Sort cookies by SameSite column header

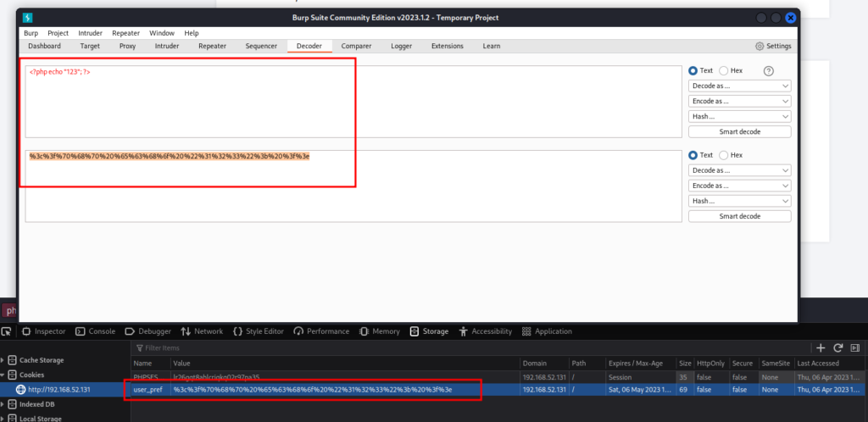(x=776, y=364)
